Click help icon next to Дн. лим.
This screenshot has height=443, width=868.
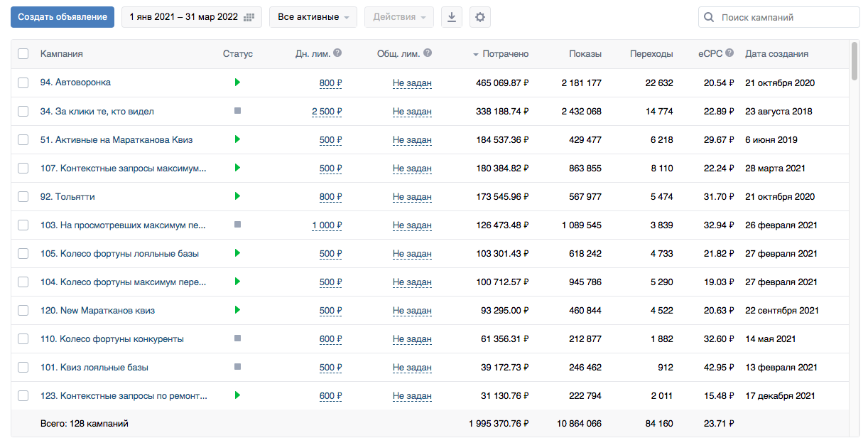click(337, 53)
